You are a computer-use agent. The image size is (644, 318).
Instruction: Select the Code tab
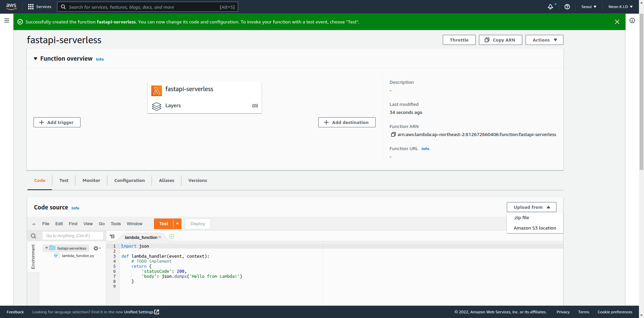coord(40,180)
